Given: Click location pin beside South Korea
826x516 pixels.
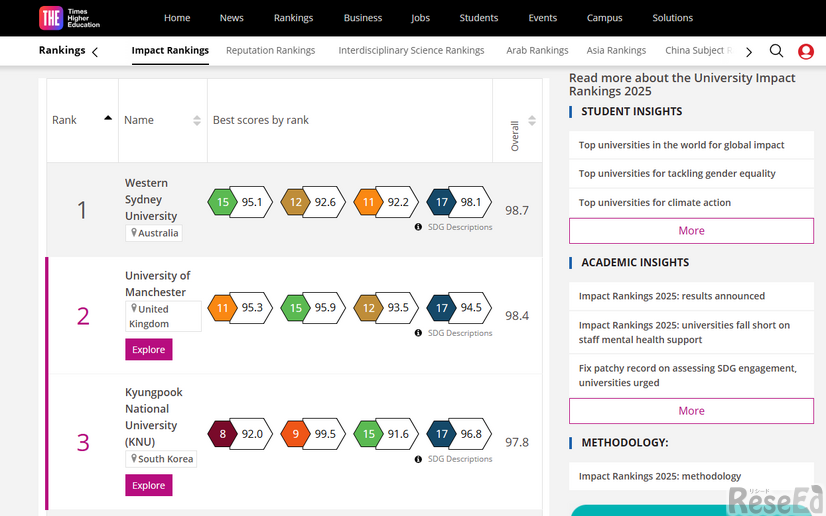Looking at the screenshot, I should coord(134,458).
